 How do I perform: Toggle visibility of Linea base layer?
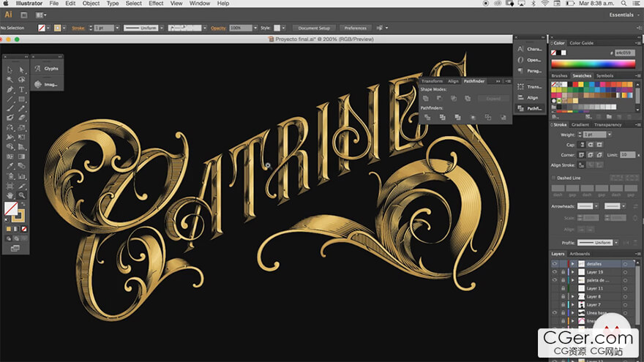pos(555,313)
